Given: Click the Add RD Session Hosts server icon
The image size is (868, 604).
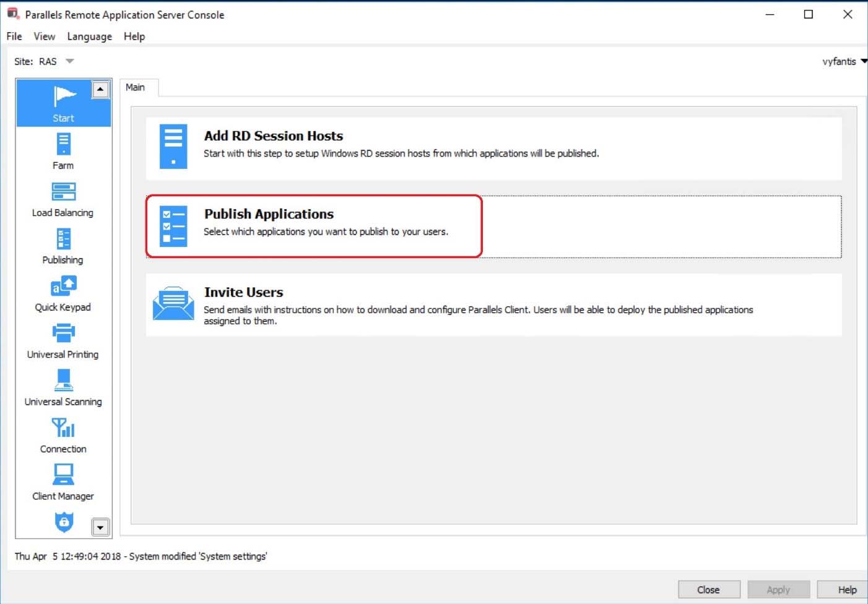Looking at the screenshot, I should coord(173,147).
